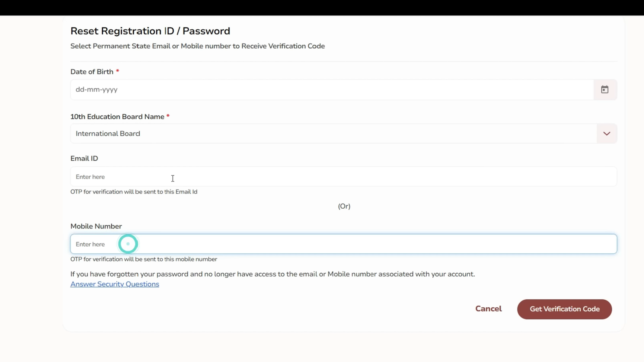Viewport: 644px width, 362px height.
Task: Click the Mobile Number label
Action: pos(96,226)
